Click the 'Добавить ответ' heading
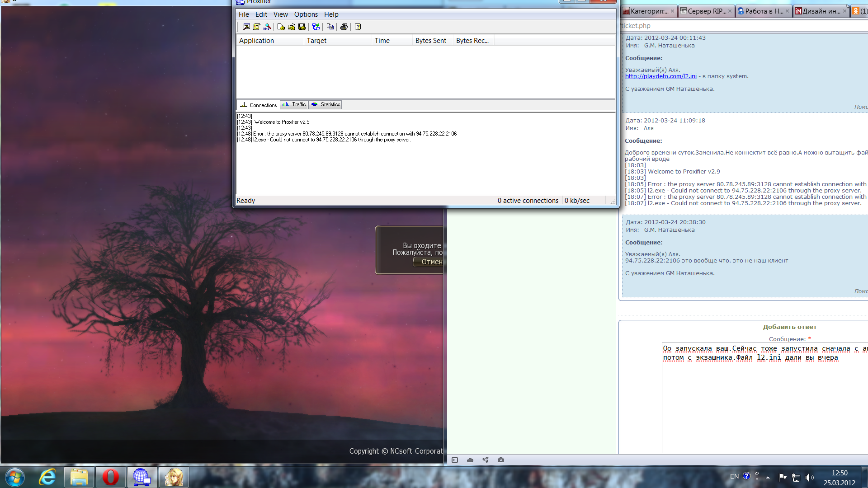 [x=790, y=327]
